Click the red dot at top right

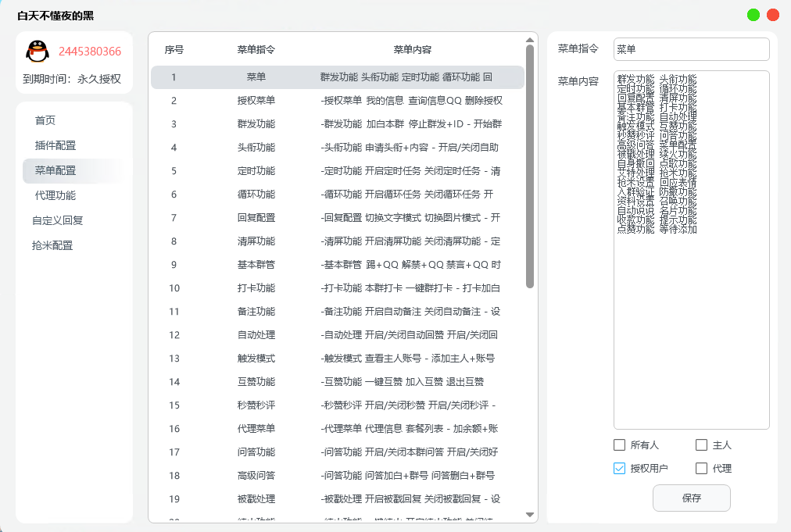click(x=772, y=14)
